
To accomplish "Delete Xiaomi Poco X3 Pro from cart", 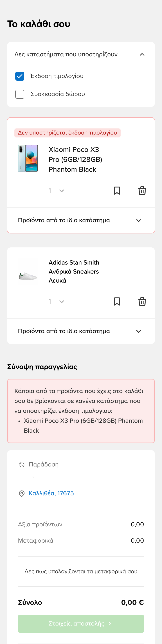I will pos(142,191).
